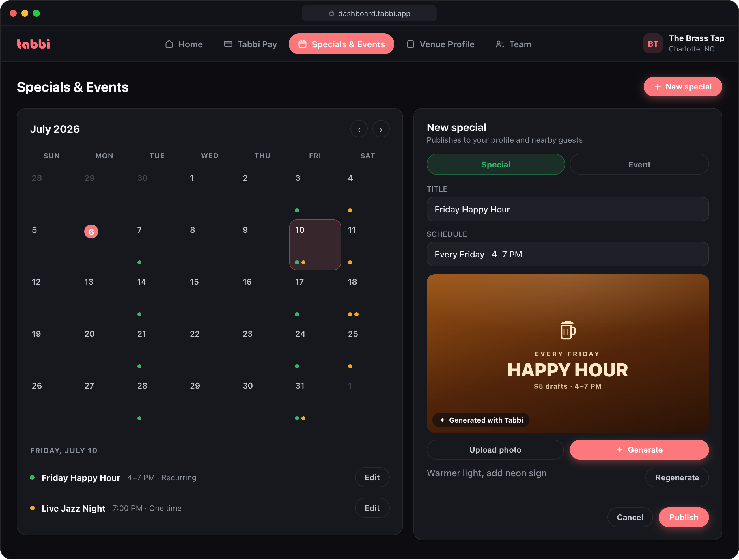Select July 25 on the calendar

pyautogui.click(x=368, y=349)
